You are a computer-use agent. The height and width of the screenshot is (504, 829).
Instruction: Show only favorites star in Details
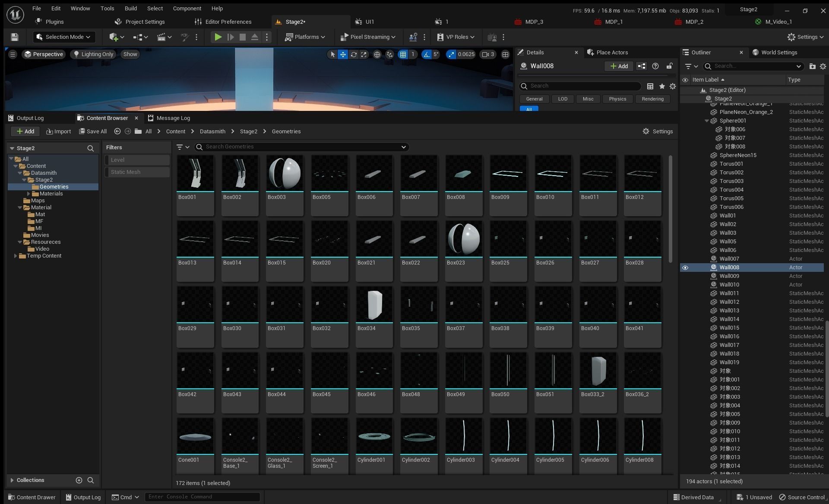(x=661, y=86)
